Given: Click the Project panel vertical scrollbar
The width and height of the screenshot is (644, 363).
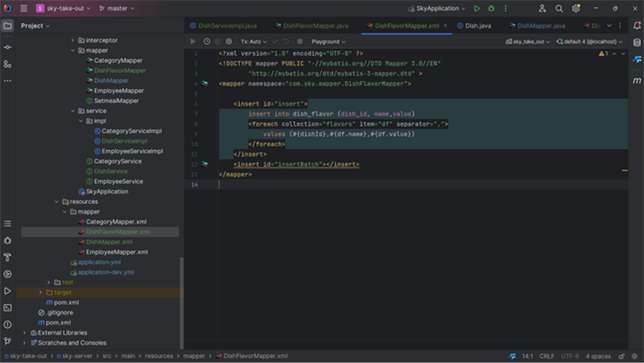Looking at the screenshot, I should [x=181, y=302].
